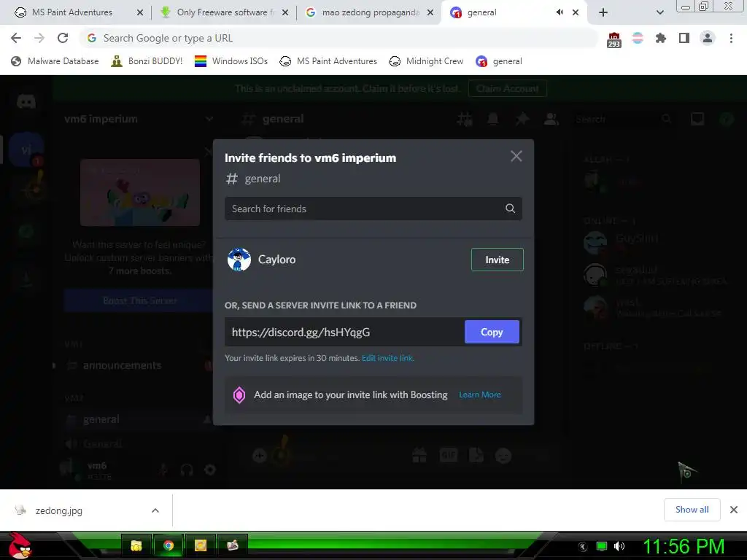Click the Boosting gem icon
The image size is (747, 560).
(239, 394)
